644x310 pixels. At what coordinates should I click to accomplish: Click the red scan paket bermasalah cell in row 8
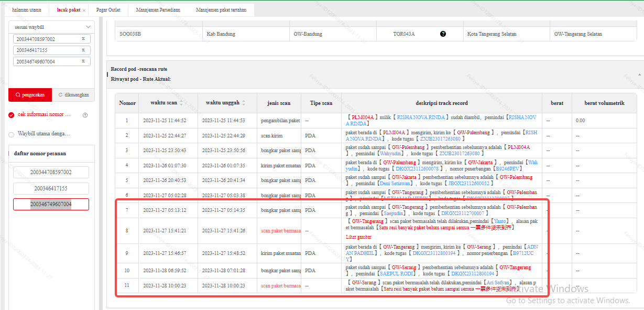(280, 230)
